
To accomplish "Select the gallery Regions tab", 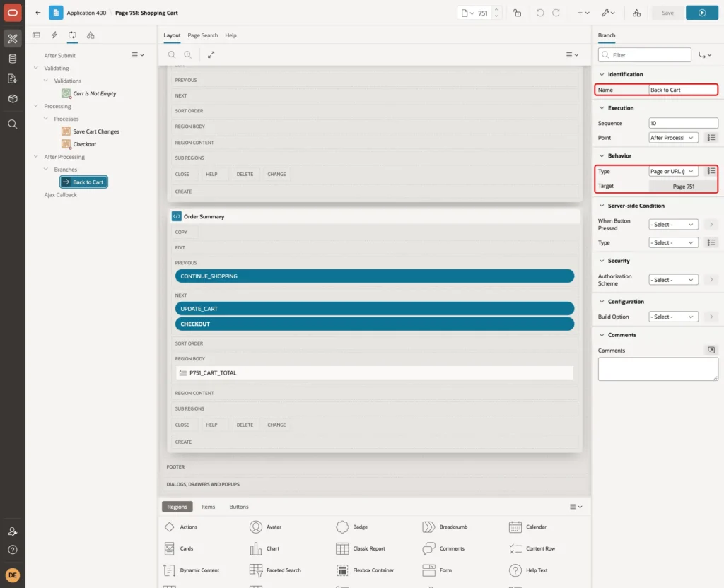I will 177,507.
